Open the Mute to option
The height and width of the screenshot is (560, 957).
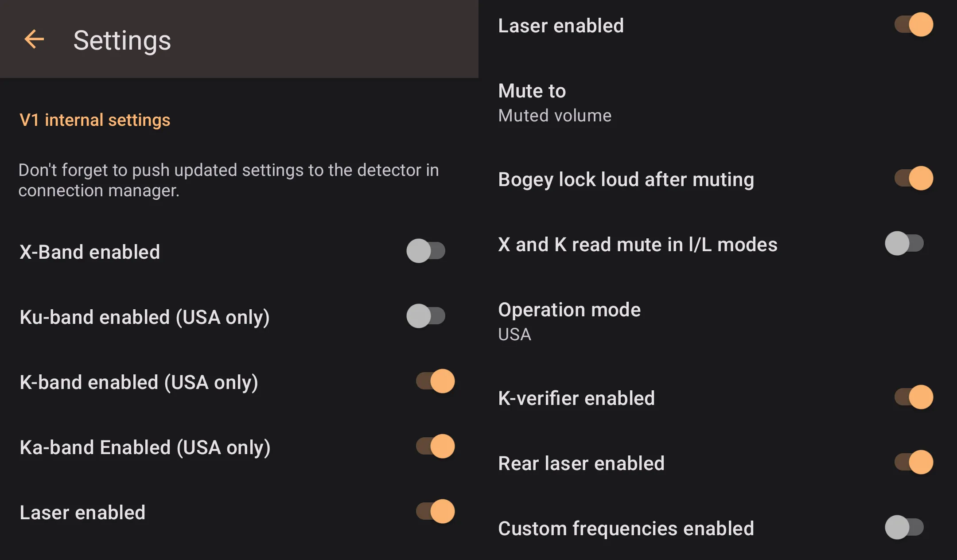click(532, 91)
